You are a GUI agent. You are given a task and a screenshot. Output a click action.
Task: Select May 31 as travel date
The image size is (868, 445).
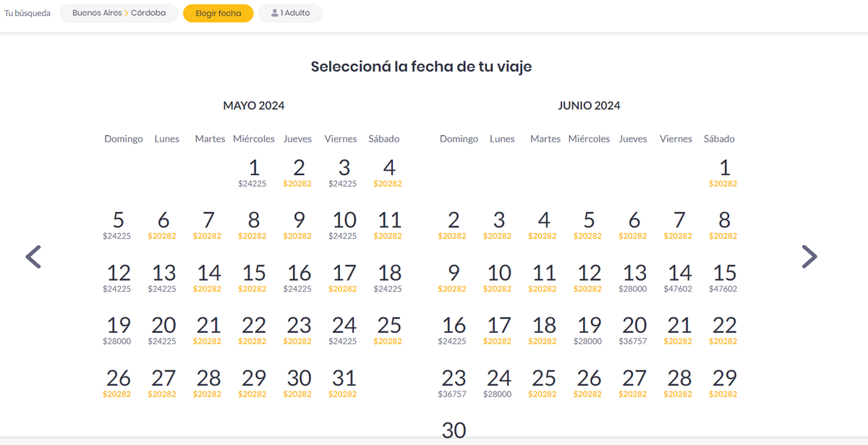point(344,383)
